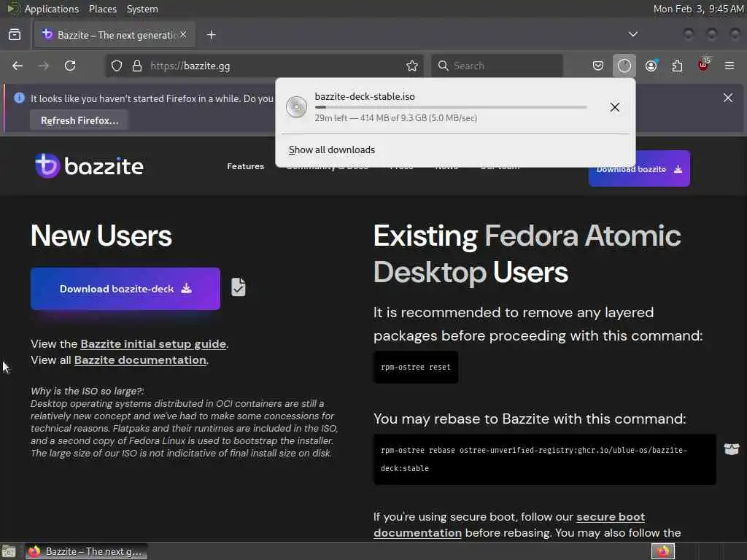Open the Applications menu
The width and height of the screenshot is (747, 560).
(x=52, y=9)
